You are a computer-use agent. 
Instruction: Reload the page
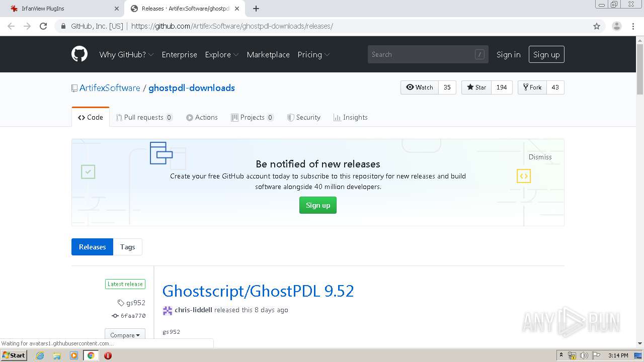pos(43,26)
